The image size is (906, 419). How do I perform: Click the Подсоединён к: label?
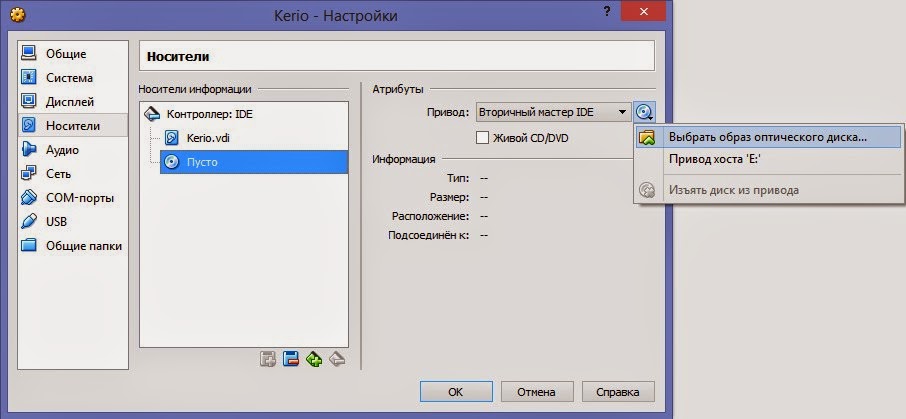coord(429,235)
